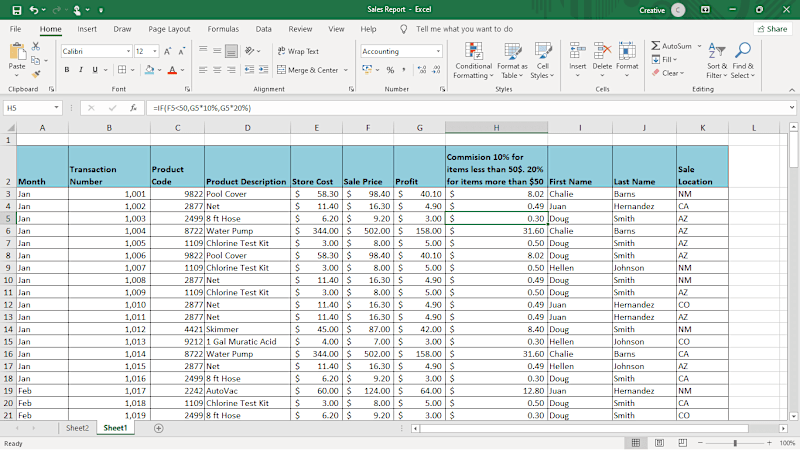The height and width of the screenshot is (450, 800).
Task: Open Format as Table gallery
Action: coord(512,61)
